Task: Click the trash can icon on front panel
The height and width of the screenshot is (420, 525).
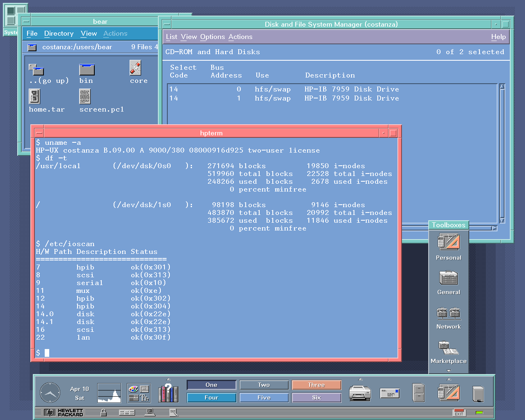Action: click(478, 394)
